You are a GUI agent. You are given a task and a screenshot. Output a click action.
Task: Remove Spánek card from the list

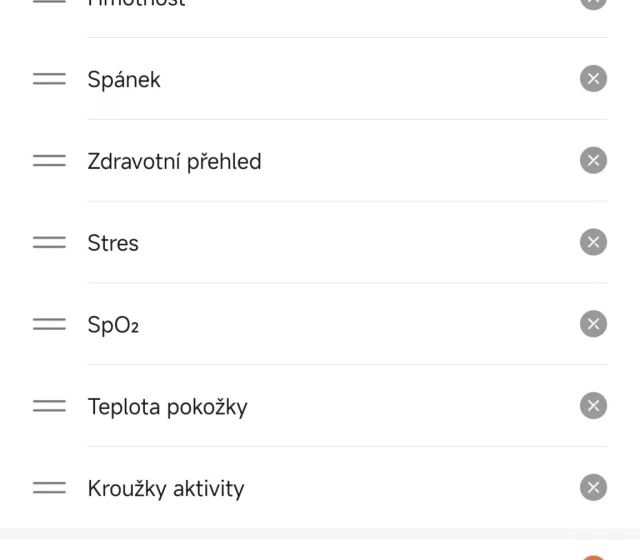593,79
